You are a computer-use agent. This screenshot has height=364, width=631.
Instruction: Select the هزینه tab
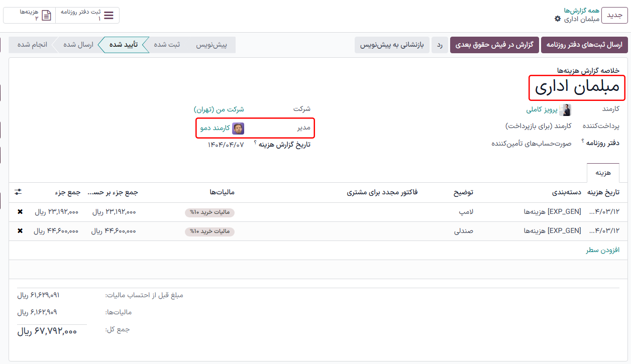tap(603, 173)
